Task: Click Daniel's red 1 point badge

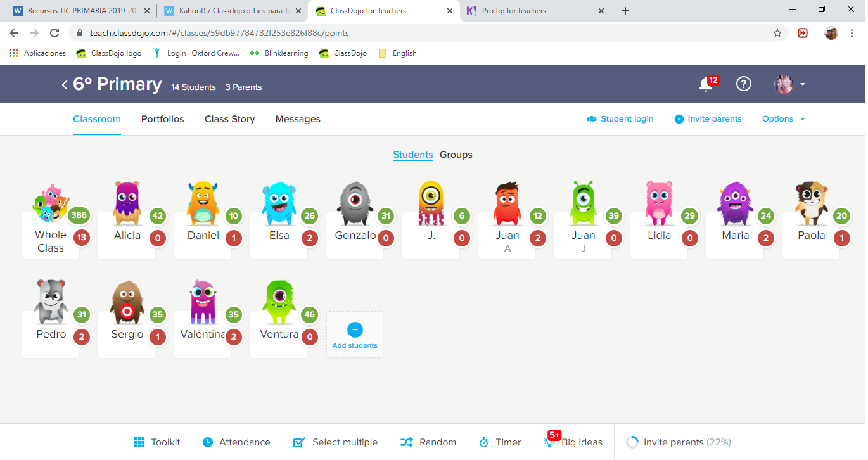Action: [233, 238]
